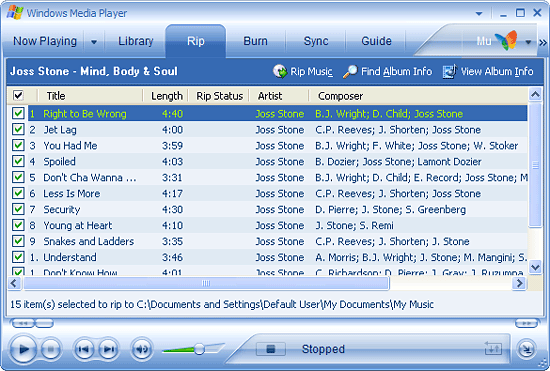Uncheck the Young at Heart checkbox
550x371 pixels.
[18, 225]
